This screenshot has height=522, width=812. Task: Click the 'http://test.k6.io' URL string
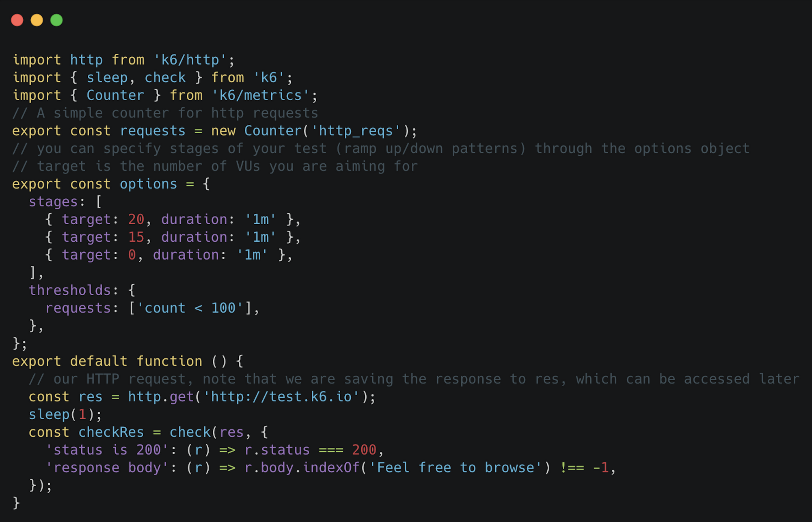(x=281, y=397)
